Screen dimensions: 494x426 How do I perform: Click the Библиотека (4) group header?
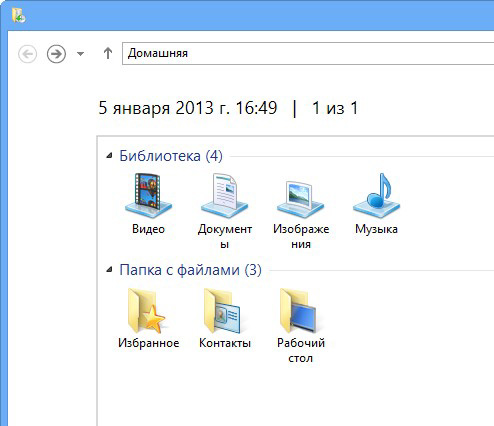click(171, 156)
